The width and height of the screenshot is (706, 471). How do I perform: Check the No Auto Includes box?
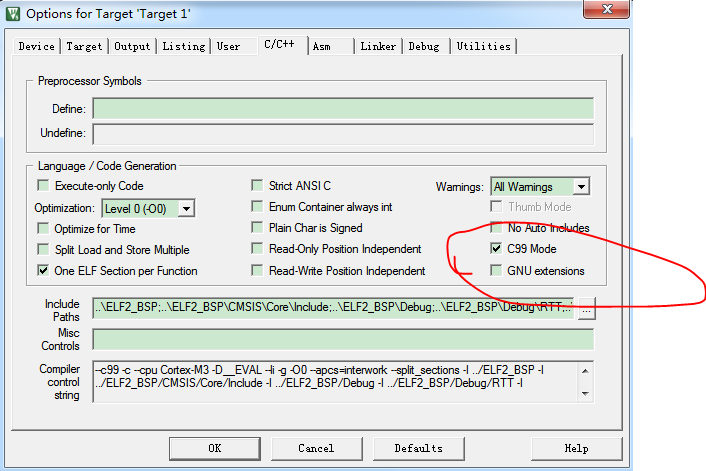point(497,228)
